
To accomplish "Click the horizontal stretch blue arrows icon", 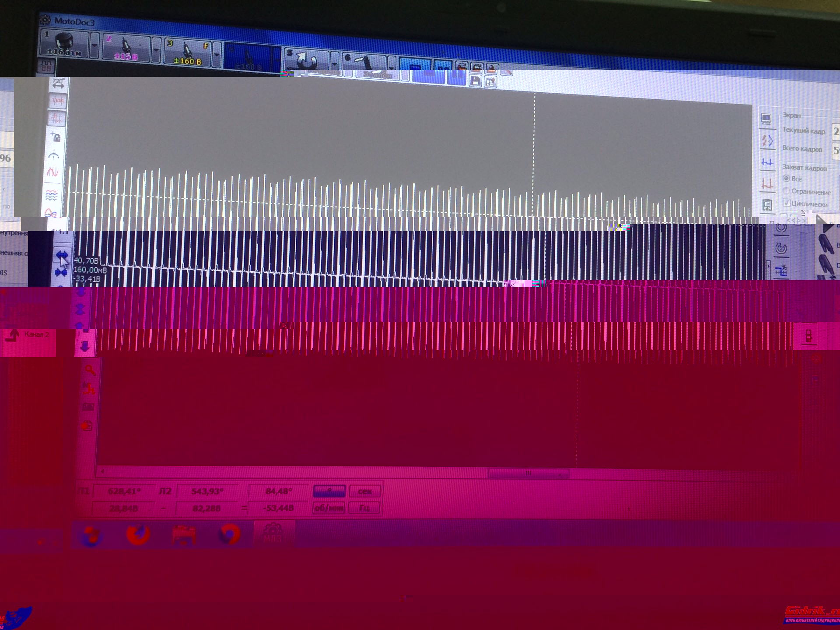I will click(62, 255).
